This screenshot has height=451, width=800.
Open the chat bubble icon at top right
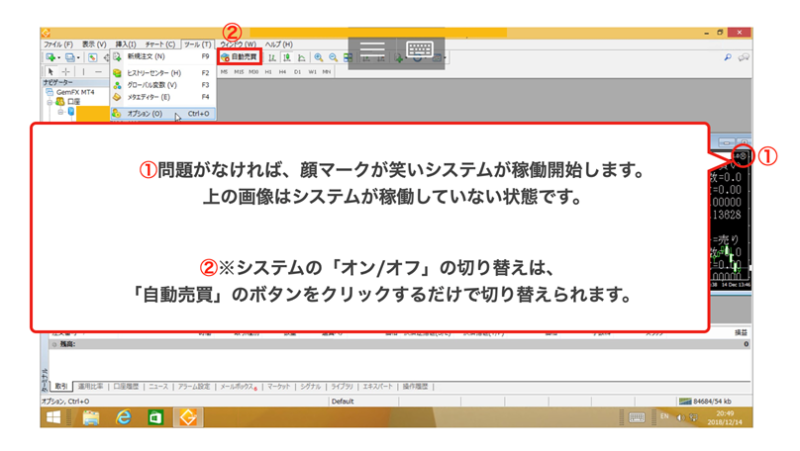[x=743, y=58]
